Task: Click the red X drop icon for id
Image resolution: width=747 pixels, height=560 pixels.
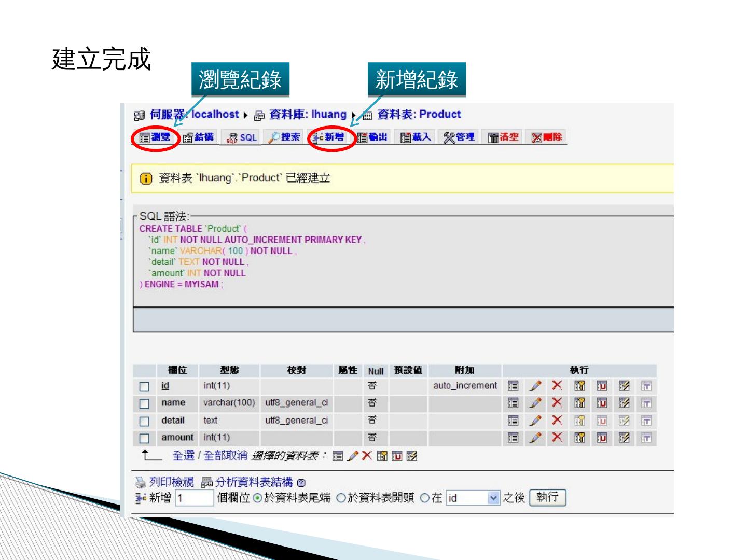Action: click(x=557, y=386)
